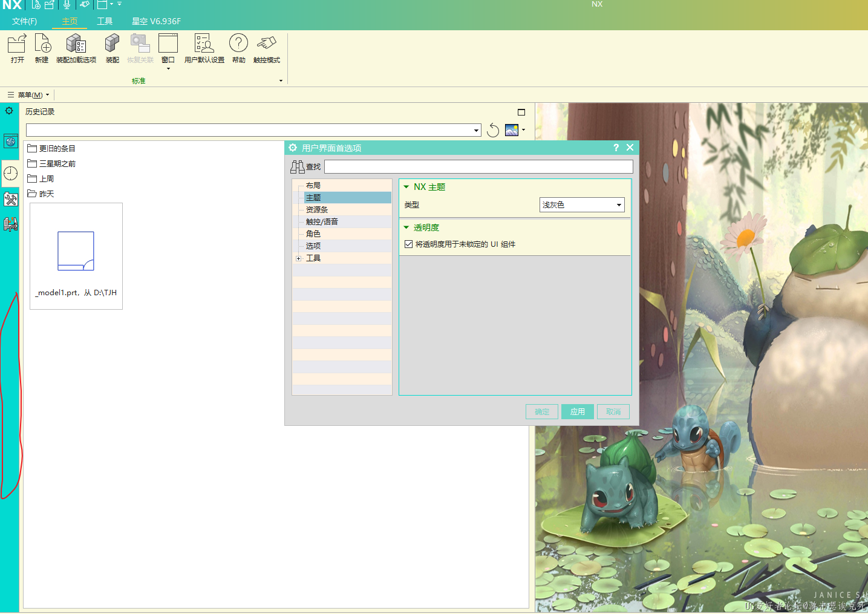Switch to the 主页 tab
Image resolution: width=868 pixels, height=614 pixels.
coord(70,21)
